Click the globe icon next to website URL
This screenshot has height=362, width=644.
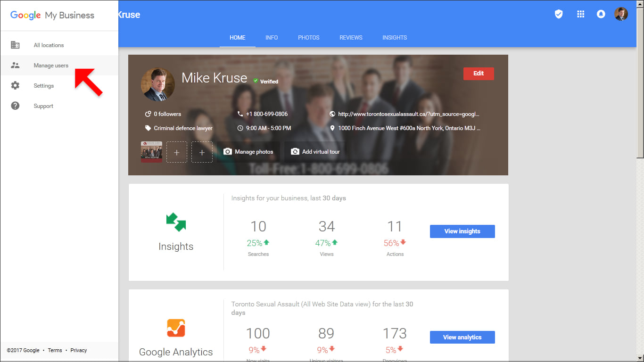click(x=332, y=114)
